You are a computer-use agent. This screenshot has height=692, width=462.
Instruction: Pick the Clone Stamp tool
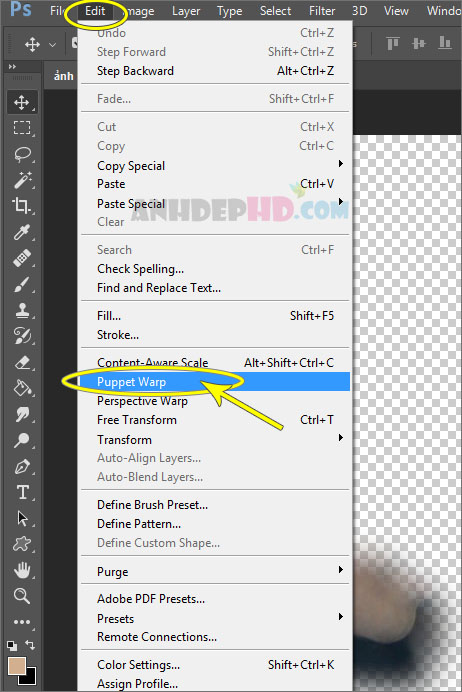point(22,310)
